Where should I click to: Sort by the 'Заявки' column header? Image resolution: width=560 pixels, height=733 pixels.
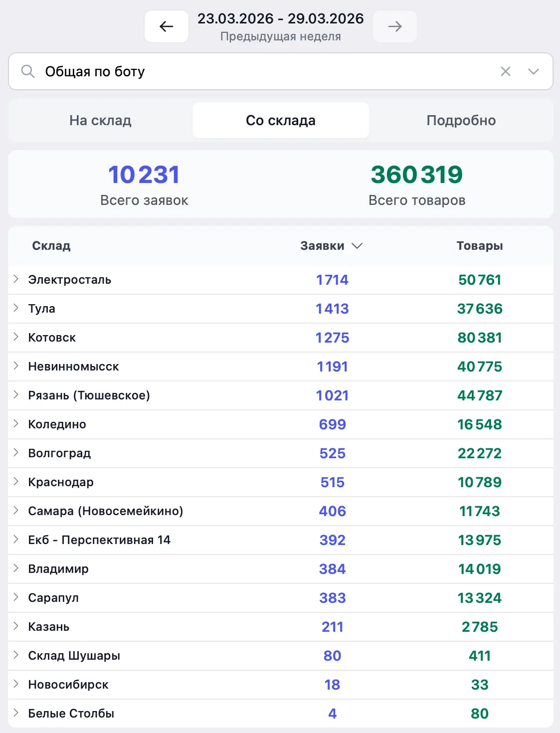(x=331, y=246)
